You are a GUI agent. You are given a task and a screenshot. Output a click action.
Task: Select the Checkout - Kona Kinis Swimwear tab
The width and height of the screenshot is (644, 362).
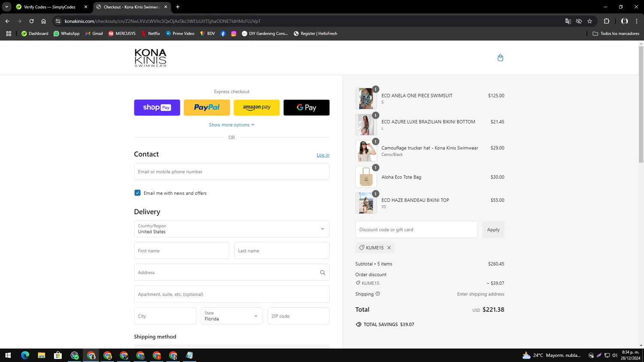click(x=131, y=7)
